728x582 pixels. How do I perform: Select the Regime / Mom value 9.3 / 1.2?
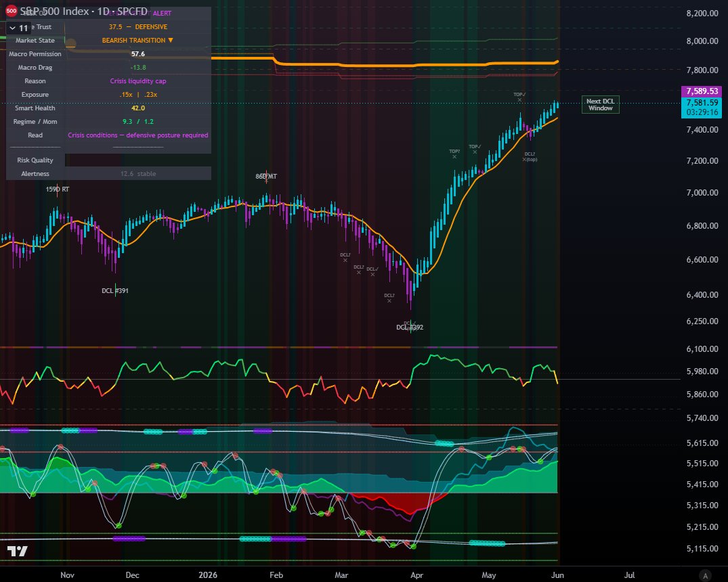[138, 121]
